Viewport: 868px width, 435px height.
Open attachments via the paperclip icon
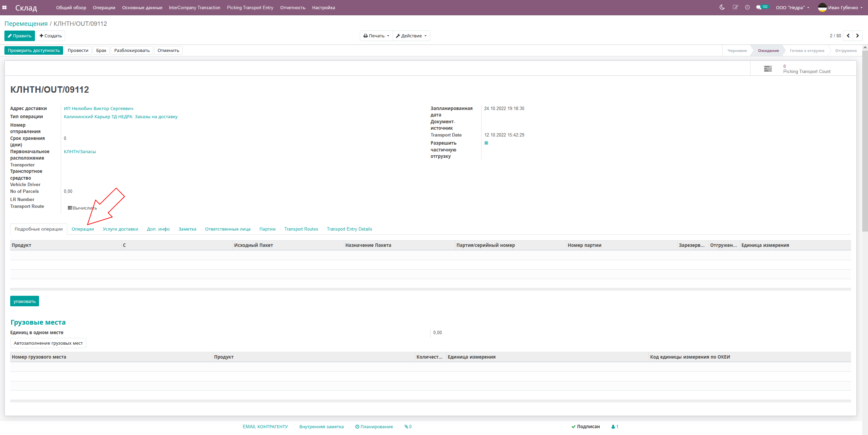406,427
